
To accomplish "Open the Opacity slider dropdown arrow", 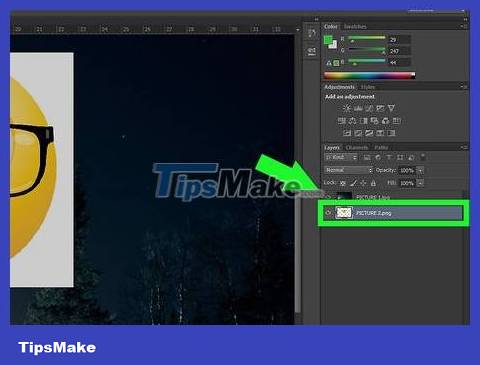I will [x=420, y=170].
